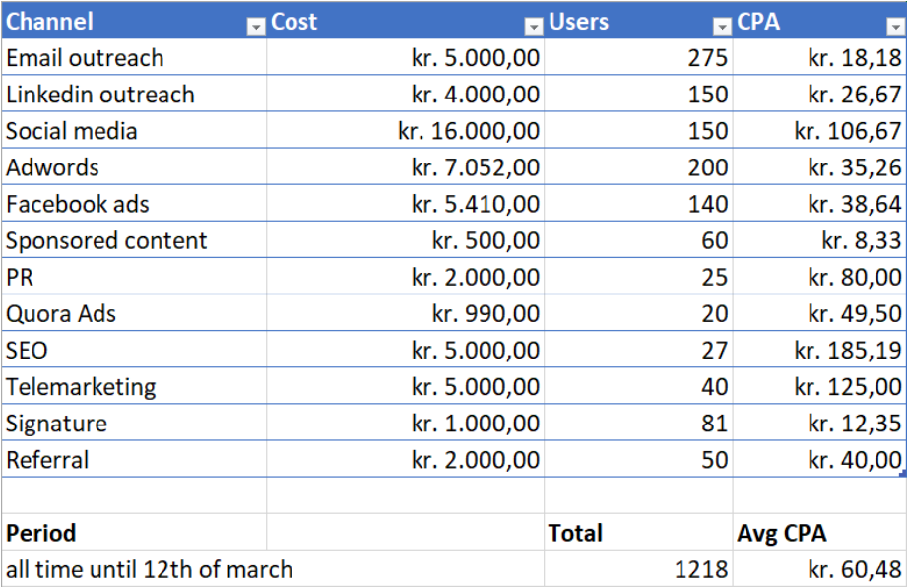908x588 pixels.
Task: Click the all time until 12th of march cell
Action: pyautogui.click(x=273, y=568)
